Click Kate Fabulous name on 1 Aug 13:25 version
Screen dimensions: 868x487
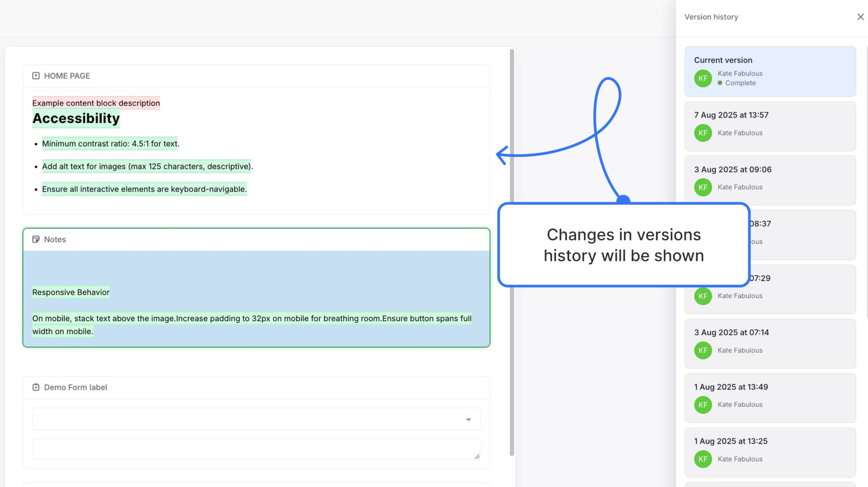click(x=740, y=459)
